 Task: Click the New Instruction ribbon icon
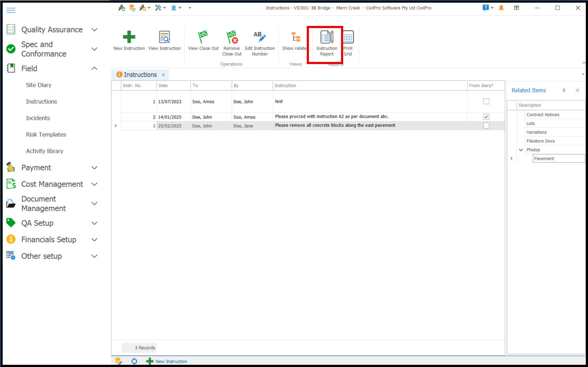click(x=129, y=38)
